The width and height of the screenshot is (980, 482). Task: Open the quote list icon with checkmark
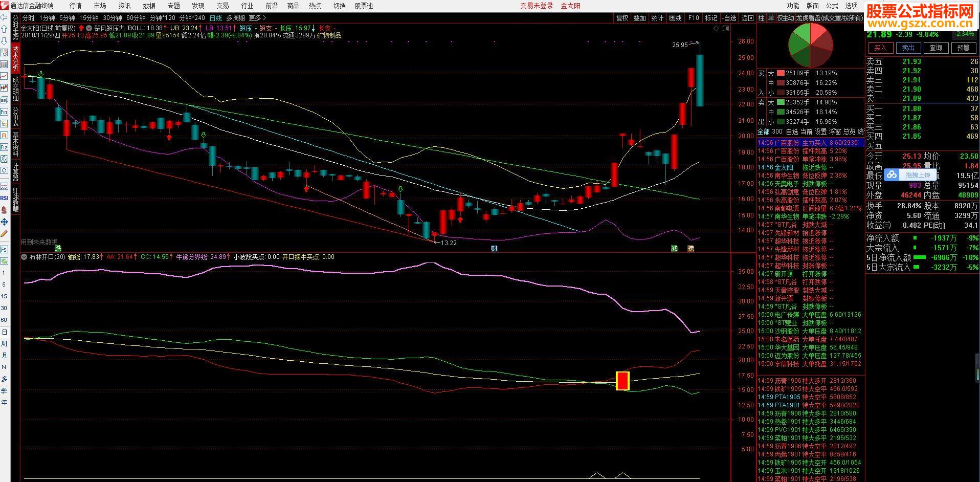pos(4,52)
